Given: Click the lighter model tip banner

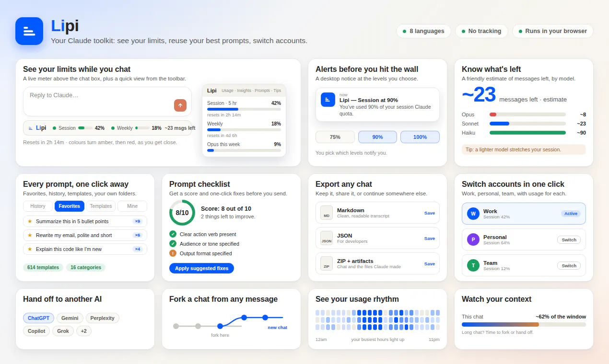Looking at the screenshot, I should pyautogui.click(x=524, y=149).
